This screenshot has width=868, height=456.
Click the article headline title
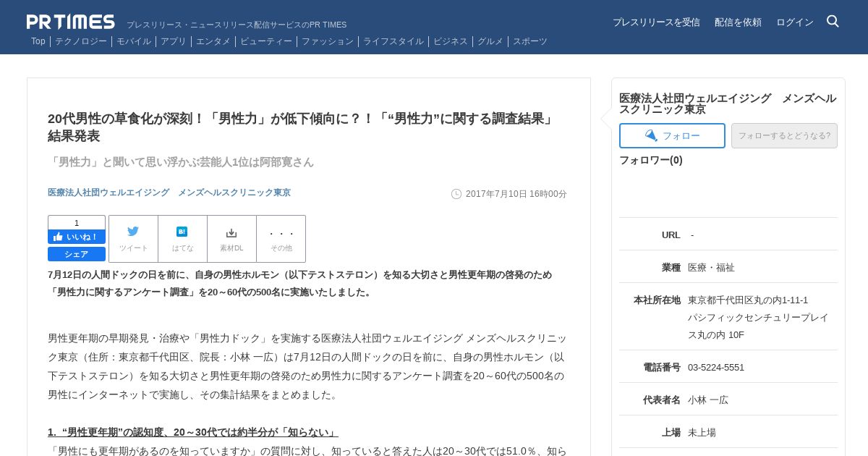[301, 127]
